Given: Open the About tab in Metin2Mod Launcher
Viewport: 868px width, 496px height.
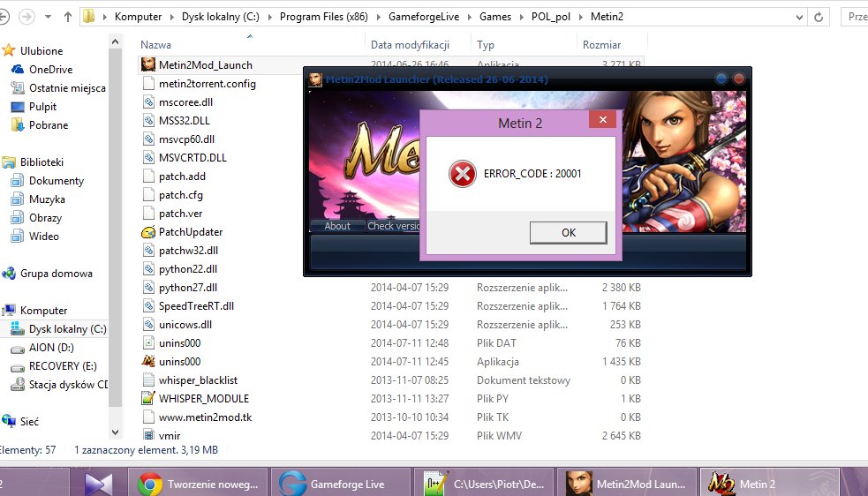Looking at the screenshot, I should click(337, 226).
